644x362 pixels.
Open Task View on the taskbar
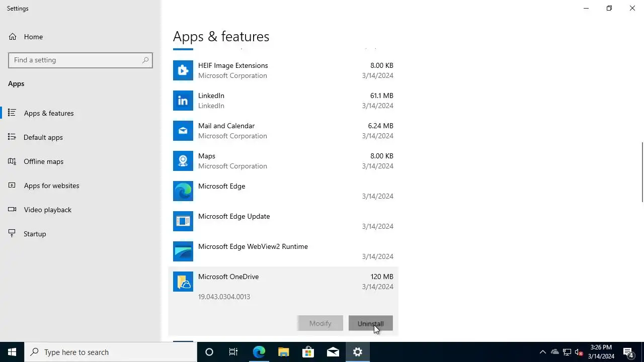coord(233,352)
